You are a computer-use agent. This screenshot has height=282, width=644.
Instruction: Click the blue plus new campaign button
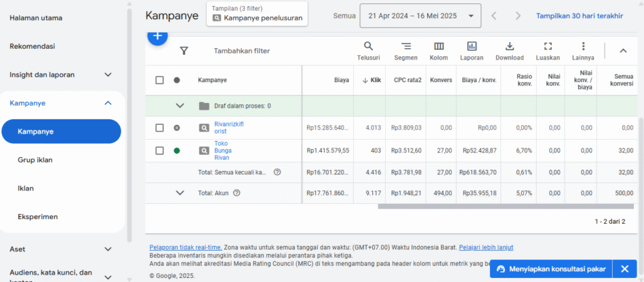157,37
